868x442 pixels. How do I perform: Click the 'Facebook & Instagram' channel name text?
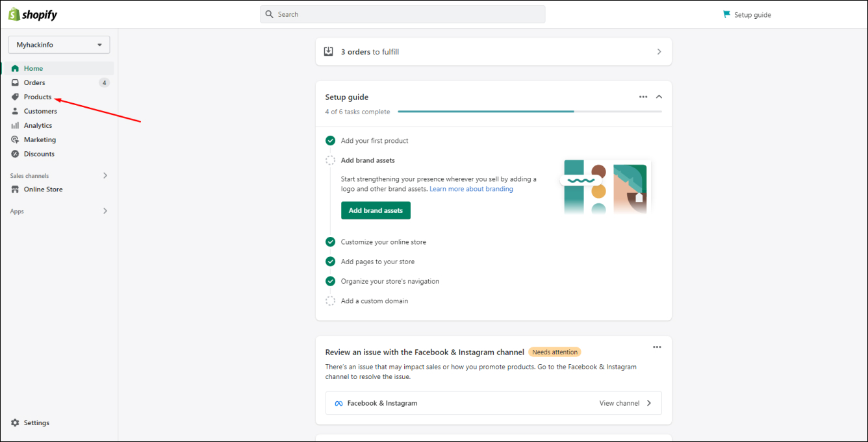382,403
